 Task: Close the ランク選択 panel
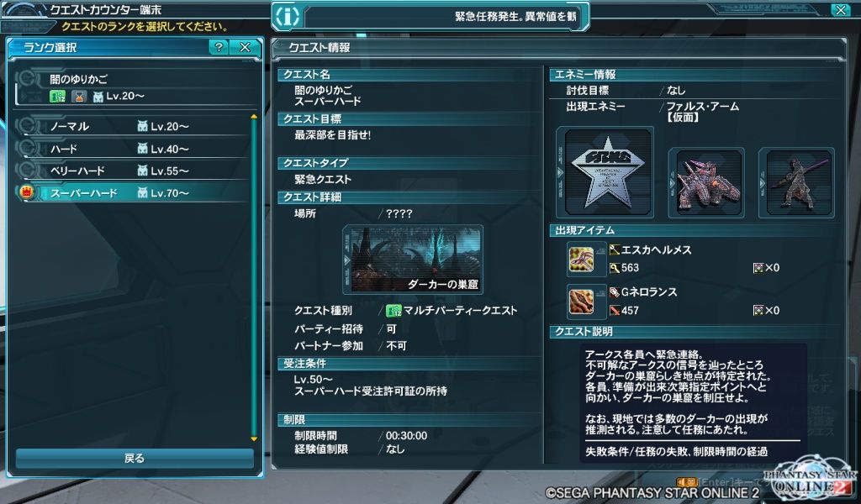click(x=245, y=47)
